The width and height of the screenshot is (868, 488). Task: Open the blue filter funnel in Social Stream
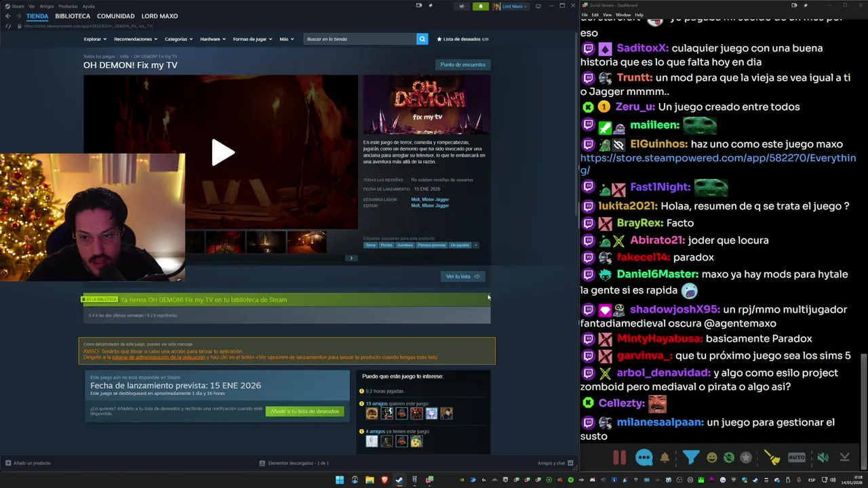click(690, 457)
